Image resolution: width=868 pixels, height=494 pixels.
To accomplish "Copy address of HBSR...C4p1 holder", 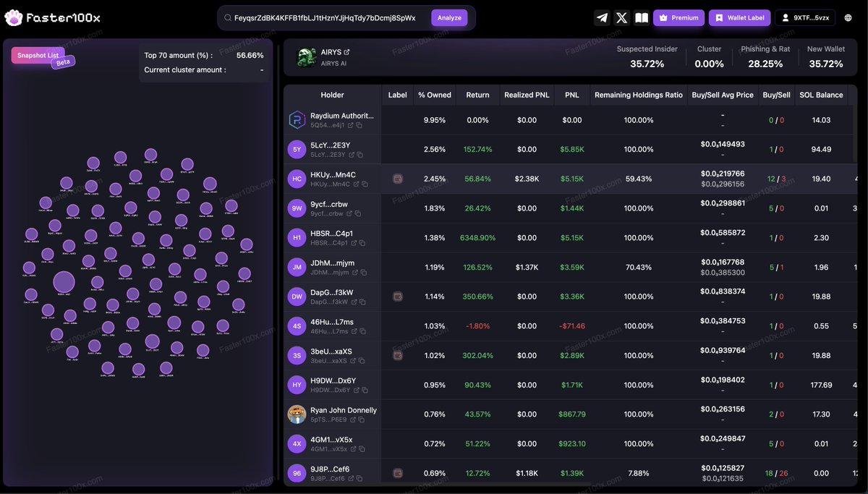I will (361, 243).
